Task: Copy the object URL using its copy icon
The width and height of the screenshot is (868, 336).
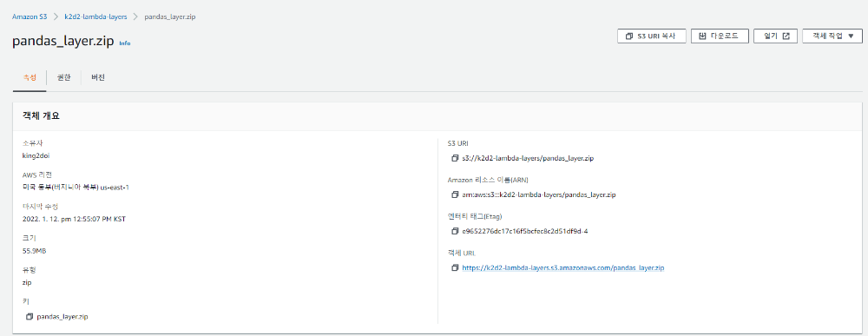Action: point(455,268)
